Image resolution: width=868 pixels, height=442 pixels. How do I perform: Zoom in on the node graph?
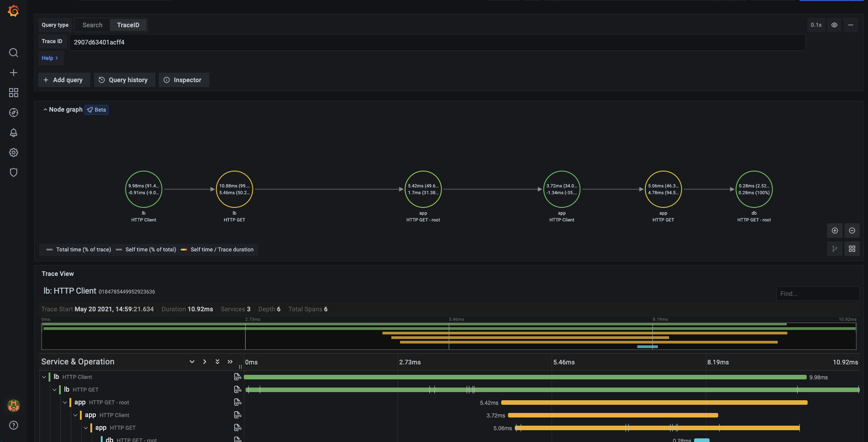[x=834, y=231]
